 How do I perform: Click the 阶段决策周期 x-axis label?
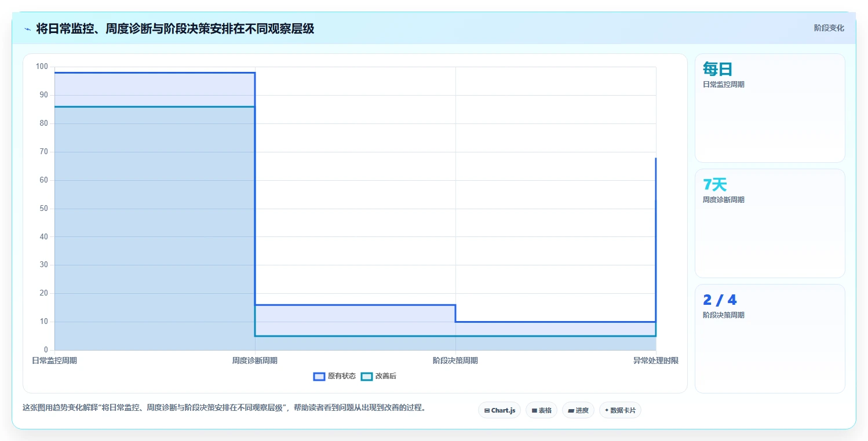click(x=455, y=360)
